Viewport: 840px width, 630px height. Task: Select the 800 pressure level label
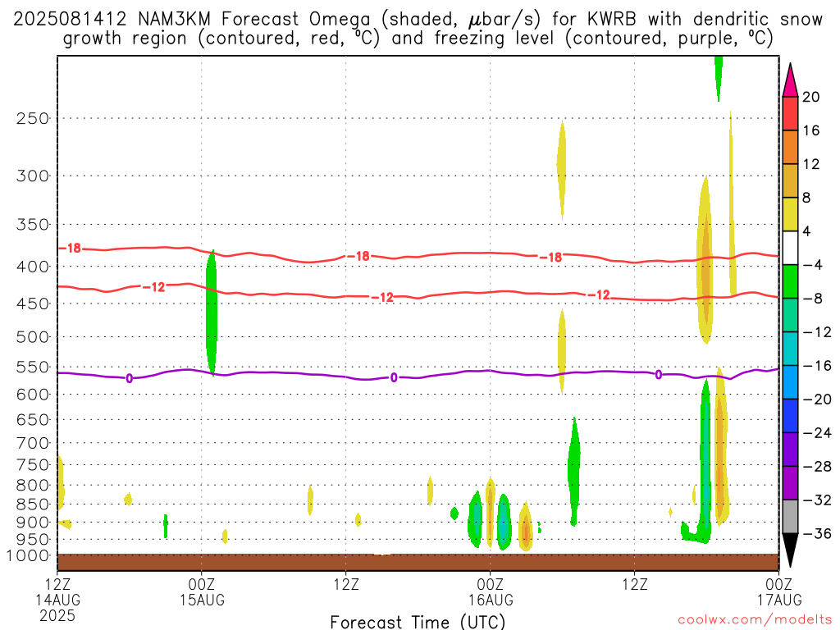(33, 486)
